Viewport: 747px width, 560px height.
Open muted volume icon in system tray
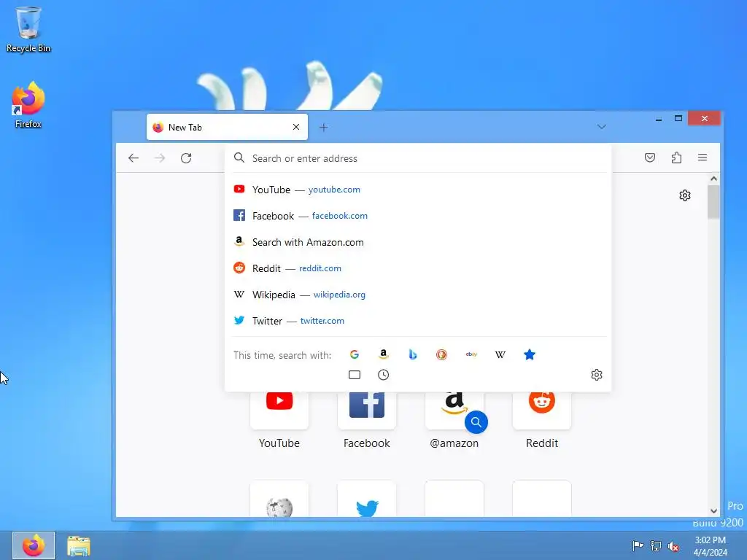pos(673,546)
